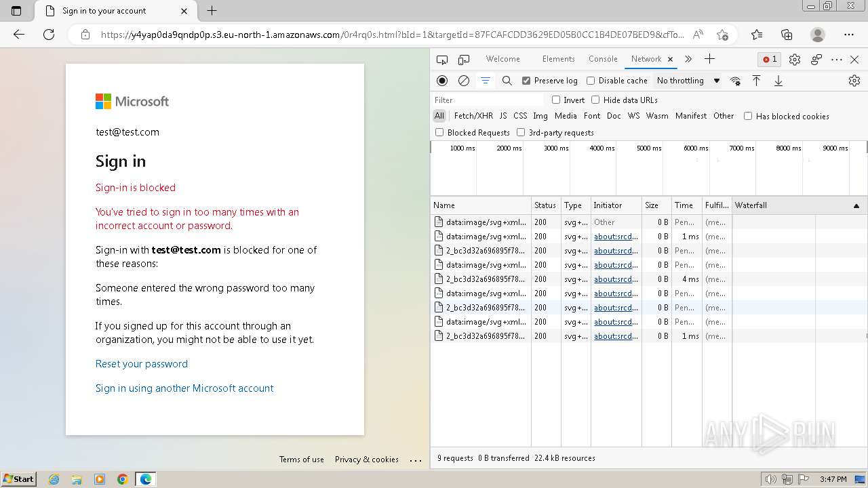Toggle Read aloud icon in address bar
The image size is (868, 488).
click(698, 35)
